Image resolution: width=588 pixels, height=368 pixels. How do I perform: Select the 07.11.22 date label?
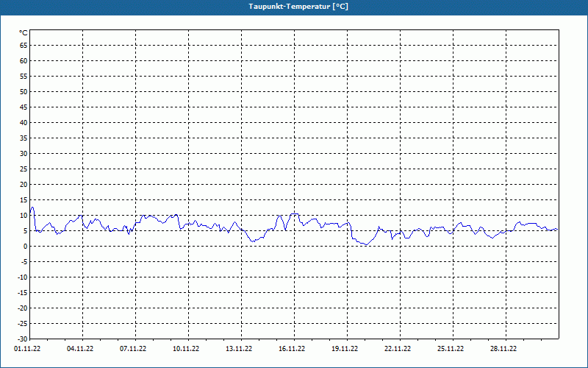tap(133, 349)
